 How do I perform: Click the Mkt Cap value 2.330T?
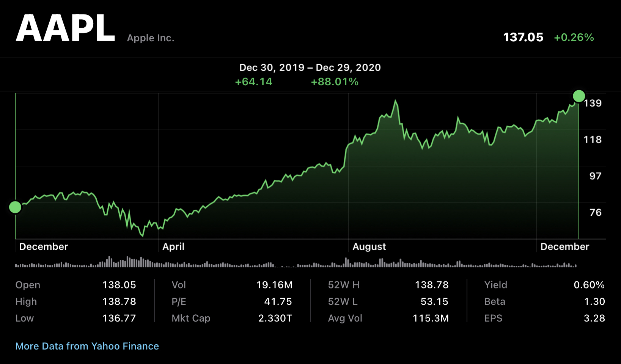(x=275, y=318)
